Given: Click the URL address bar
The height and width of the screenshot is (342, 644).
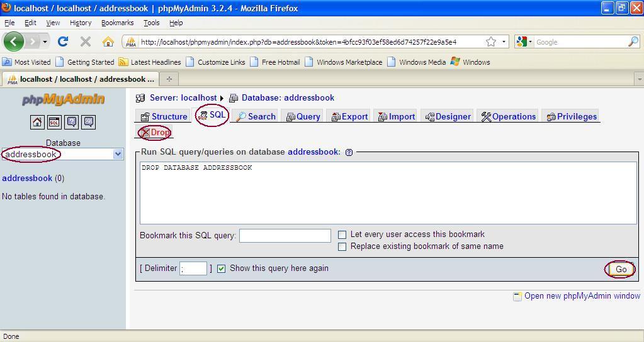Looking at the screenshot, I should click(312, 42).
